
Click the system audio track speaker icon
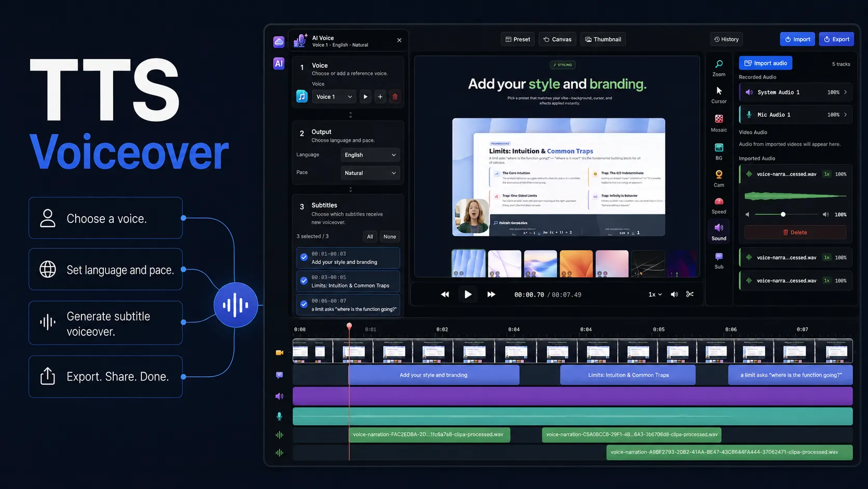[x=279, y=396]
